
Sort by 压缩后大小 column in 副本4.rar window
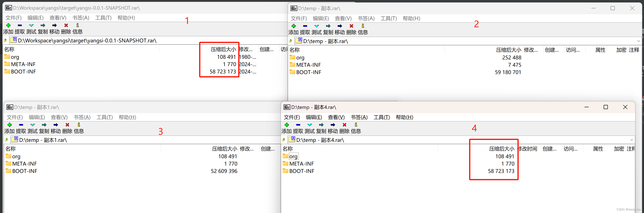(x=501, y=149)
